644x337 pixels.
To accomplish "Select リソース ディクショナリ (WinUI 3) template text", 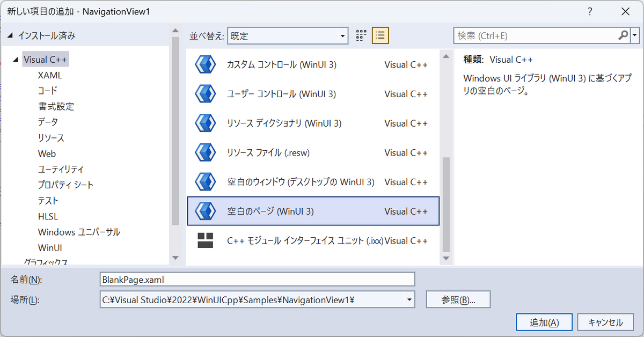I will [284, 123].
